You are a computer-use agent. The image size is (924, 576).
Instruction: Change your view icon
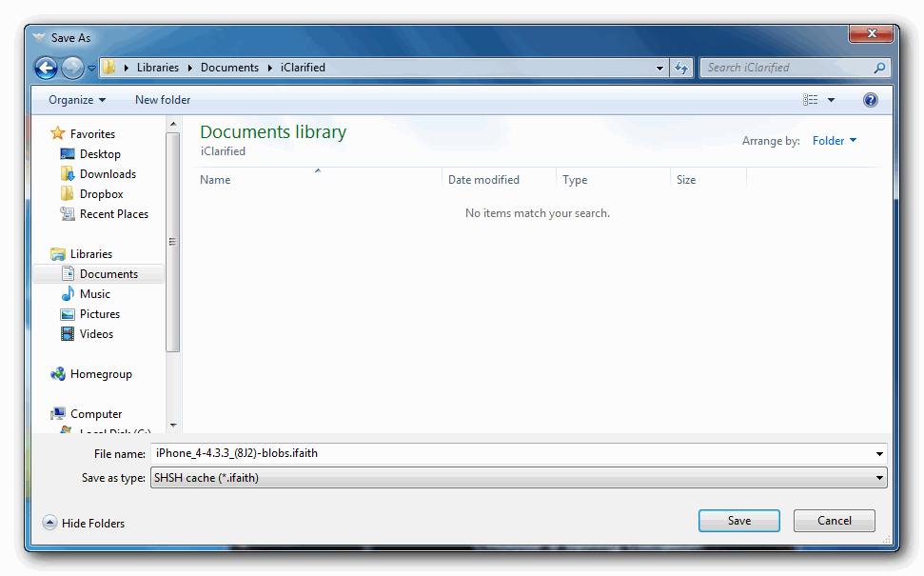click(x=810, y=100)
